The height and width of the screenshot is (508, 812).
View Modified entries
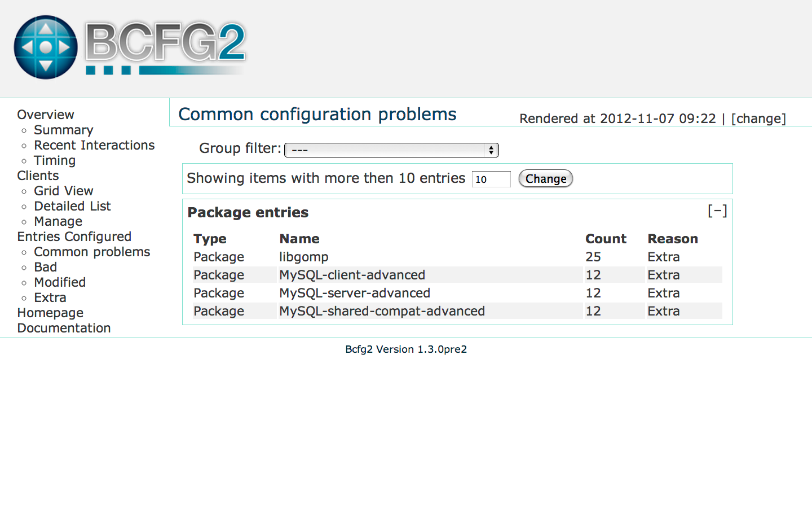pyautogui.click(x=60, y=282)
